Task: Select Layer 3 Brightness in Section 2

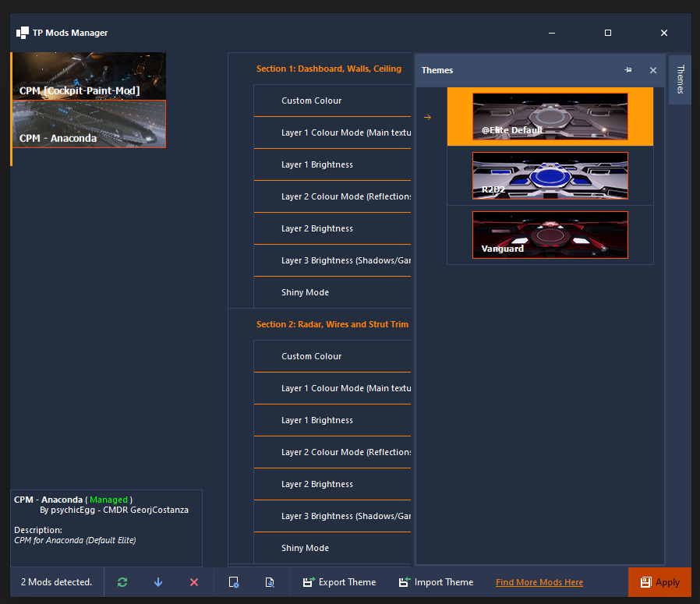Action: point(332,516)
